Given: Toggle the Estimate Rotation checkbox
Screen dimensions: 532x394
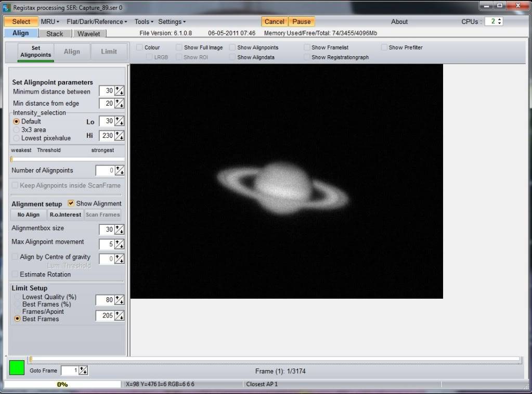Looking at the screenshot, I should pyautogui.click(x=15, y=274).
